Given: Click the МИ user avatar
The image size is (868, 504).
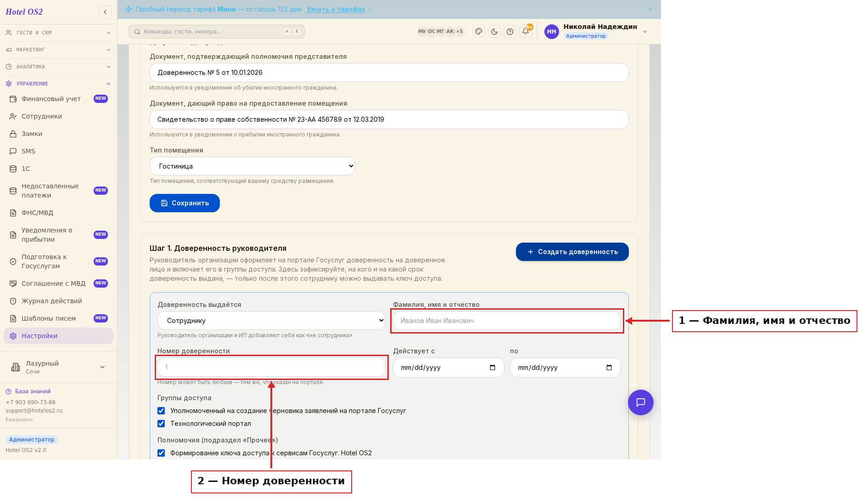Looking at the screenshot, I should 422,32.
